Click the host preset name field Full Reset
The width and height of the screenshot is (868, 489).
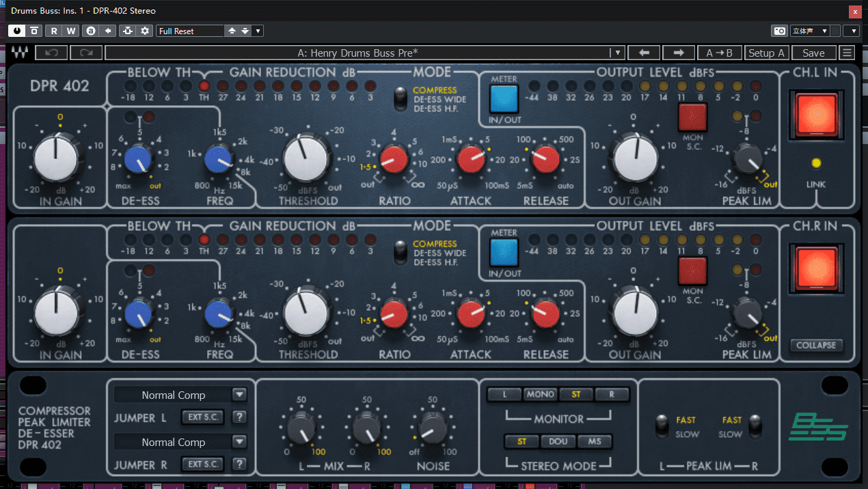click(190, 31)
